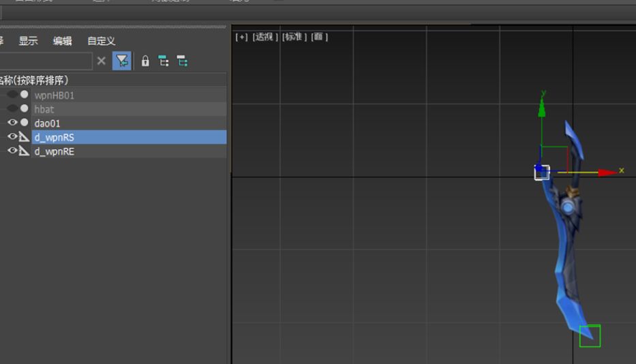The image size is (636, 364).
Task: Toggle the display filter funnel icon
Action: point(122,61)
